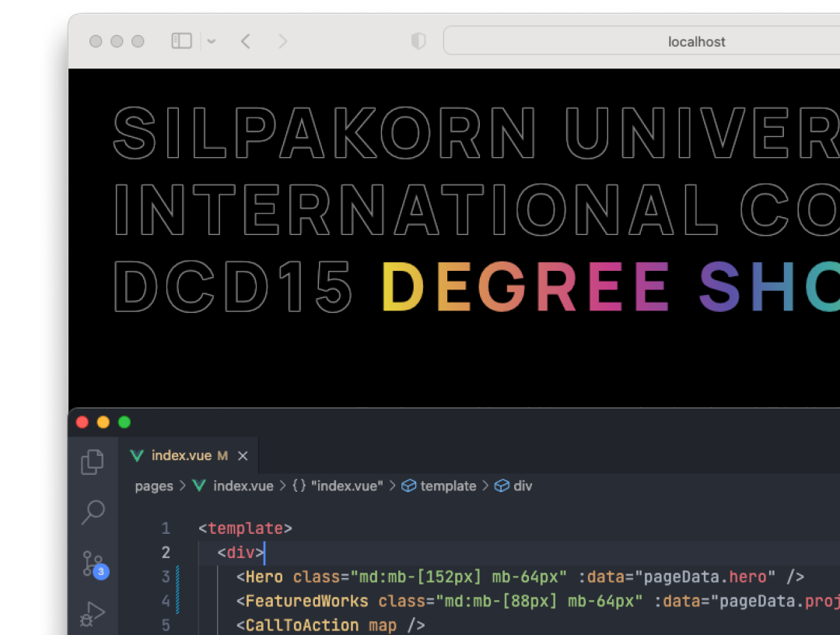Close the VS Code window
The height and width of the screenshot is (635, 840).
[82, 423]
